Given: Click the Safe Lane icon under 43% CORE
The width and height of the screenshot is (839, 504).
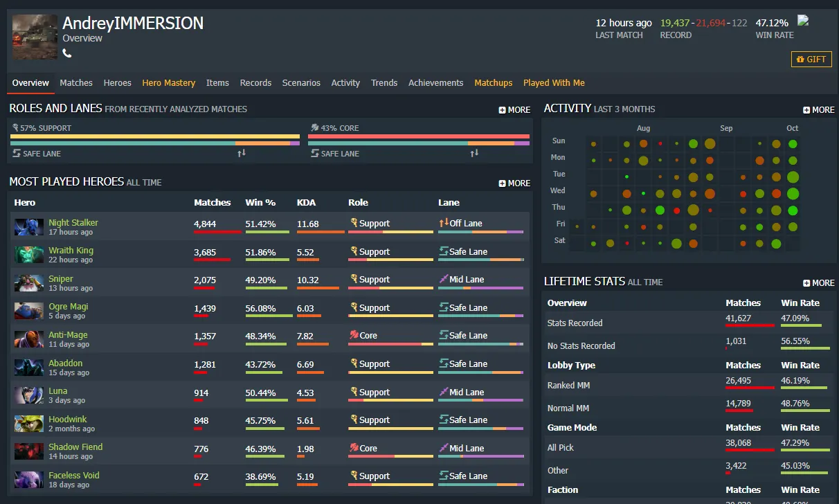Looking at the screenshot, I should tap(314, 153).
